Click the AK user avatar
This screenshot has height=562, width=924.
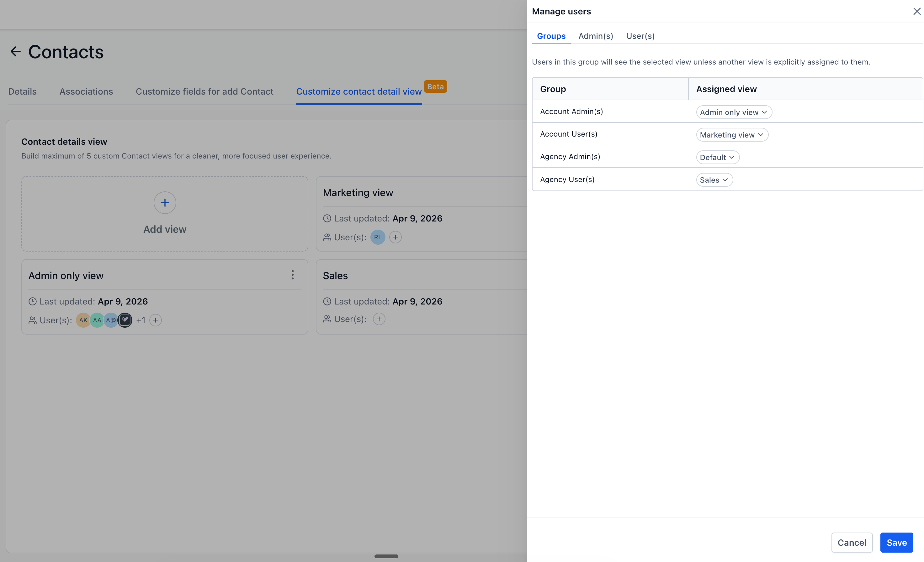click(x=83, y=320)
